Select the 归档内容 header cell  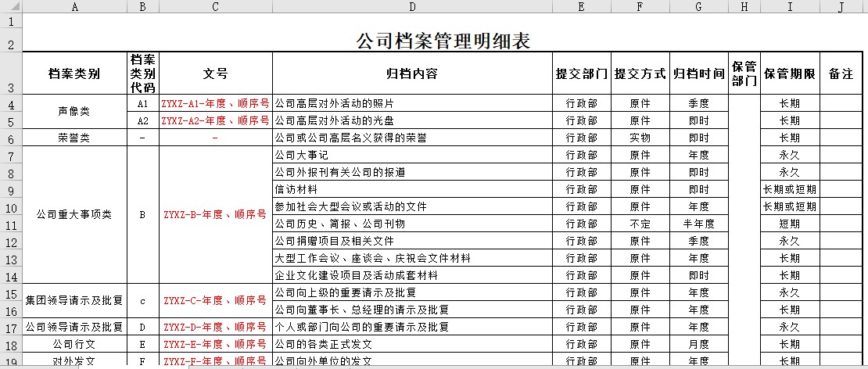412,74
